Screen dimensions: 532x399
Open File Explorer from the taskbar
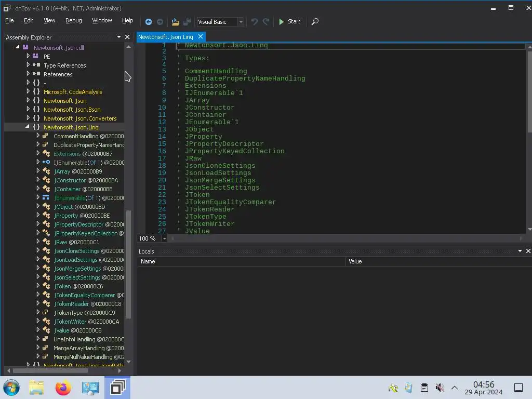pyautogui.click(x=36, y=388)
